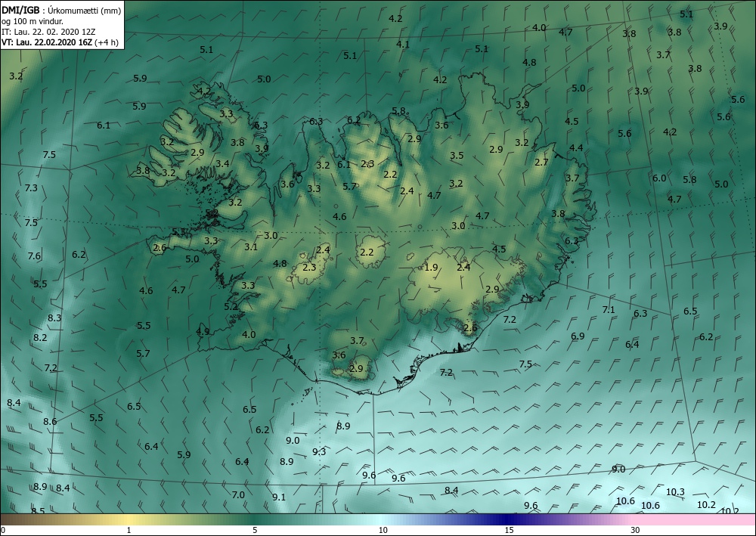
Task: Click the "10.3" value on the map
Action: point(675,492)
